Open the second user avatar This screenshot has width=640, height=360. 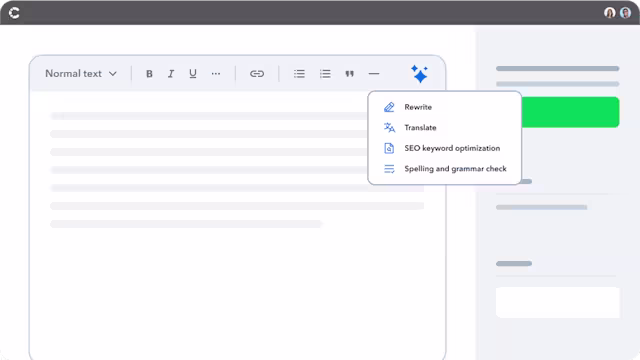(625, 13)
